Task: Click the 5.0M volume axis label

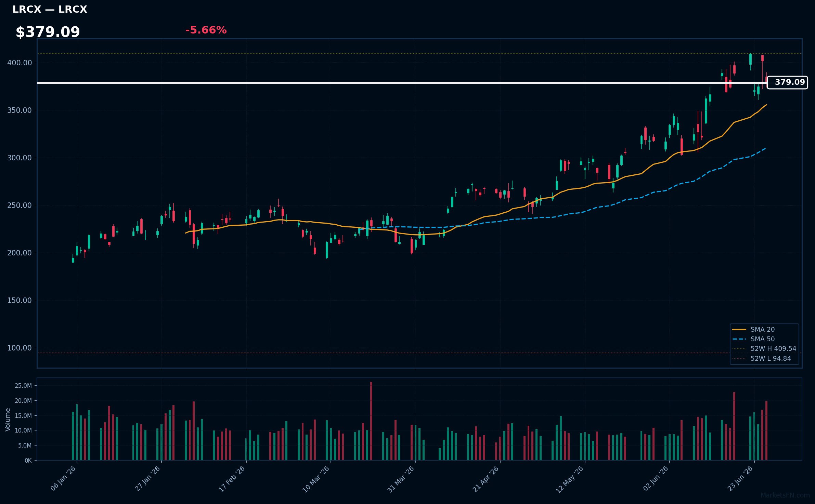Action: click(x=25, y=446)
